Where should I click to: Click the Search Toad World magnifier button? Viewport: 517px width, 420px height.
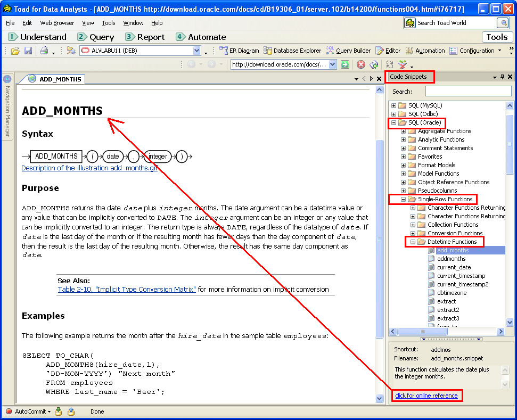point(504,23)
